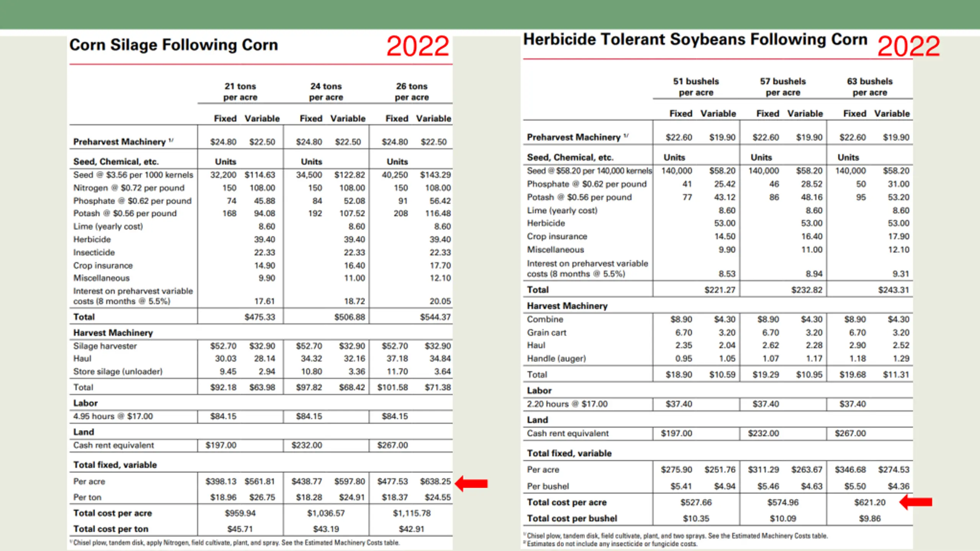980x551 pixels.
Task: Click the '$959.94' total cost per acre
Action: pos(240,513)
